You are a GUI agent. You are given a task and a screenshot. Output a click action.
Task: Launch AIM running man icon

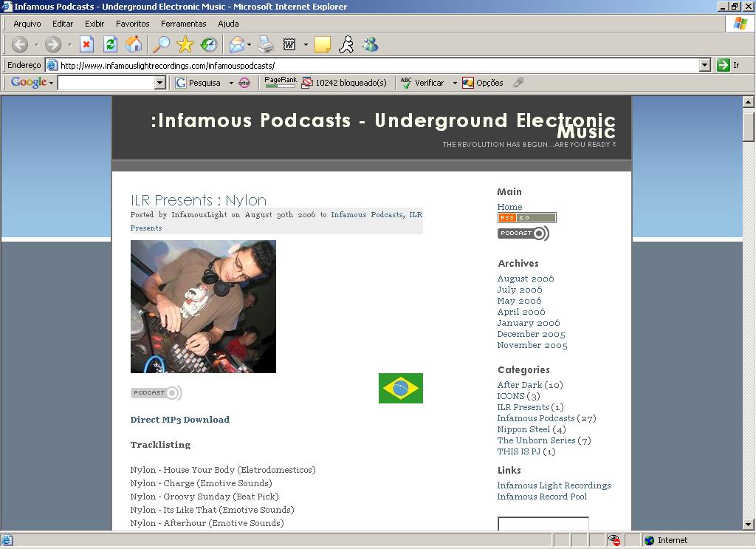tap(346, 45)
